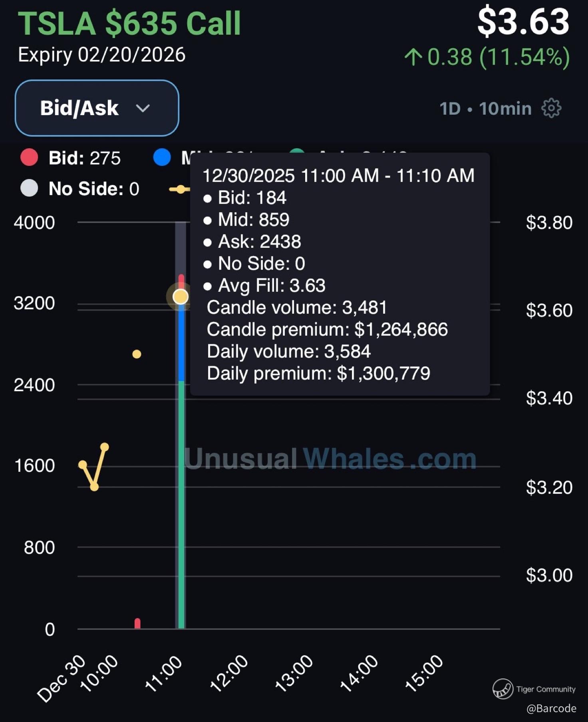The image size is (588, 722).
Task: Open the Bid/Ask dropdown
Action: [97, 108]
